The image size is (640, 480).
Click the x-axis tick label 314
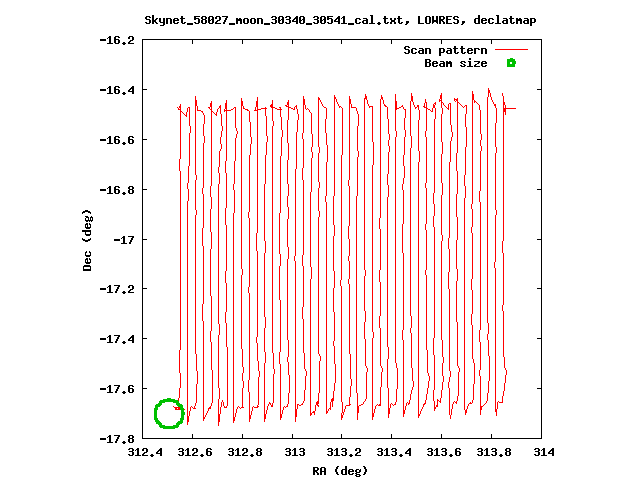544,452
